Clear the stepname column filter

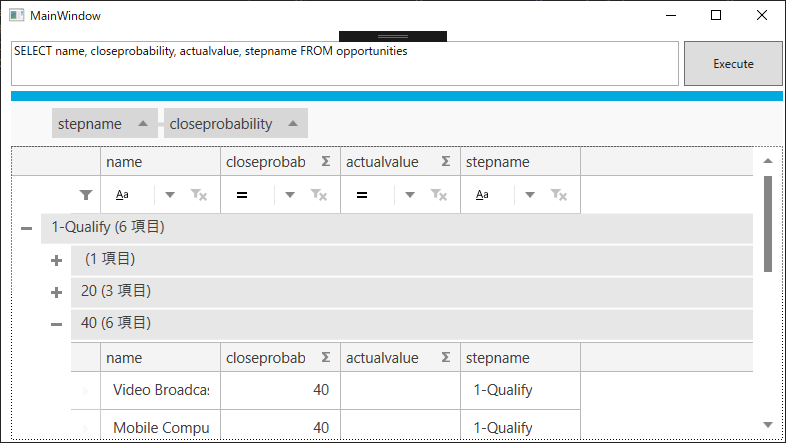click(559, 195)
